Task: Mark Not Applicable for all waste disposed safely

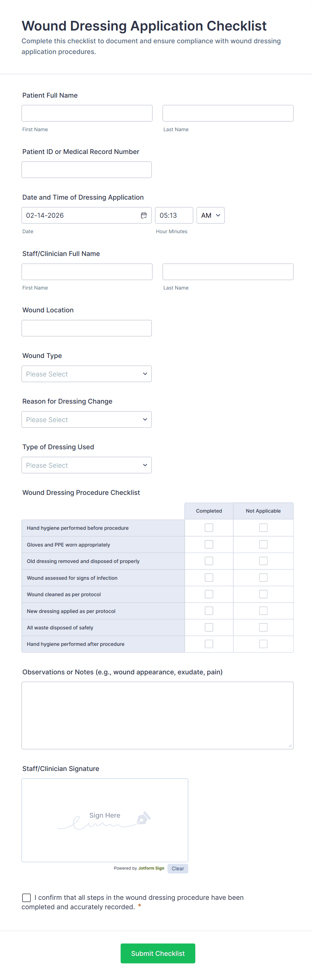Action: coord(263,627)
